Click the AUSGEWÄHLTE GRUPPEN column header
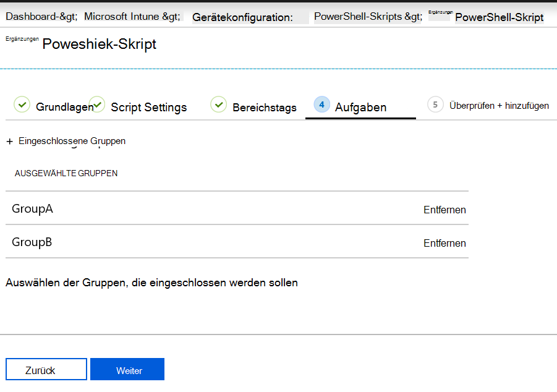The height and width of the screenshot is (392, 557). 66,173
